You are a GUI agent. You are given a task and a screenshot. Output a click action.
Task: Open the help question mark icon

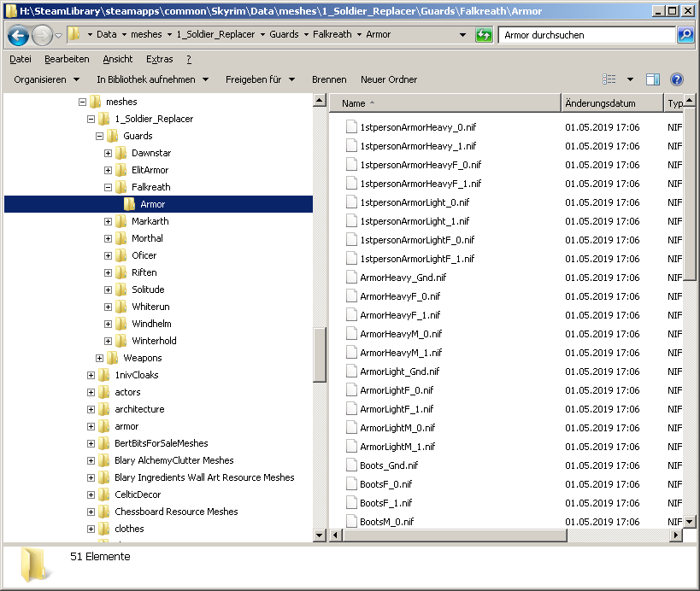coord(676,79)
